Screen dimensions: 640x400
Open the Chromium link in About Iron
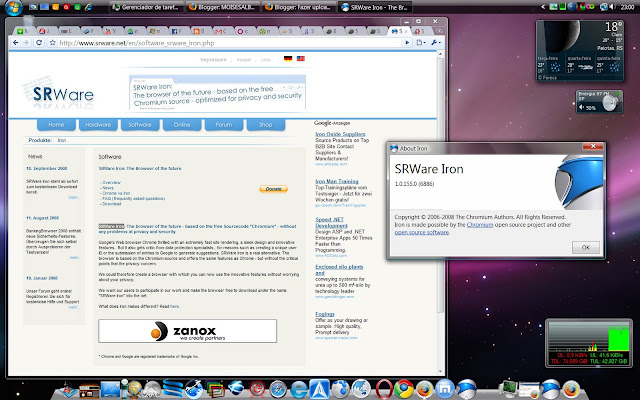point(480,225)
